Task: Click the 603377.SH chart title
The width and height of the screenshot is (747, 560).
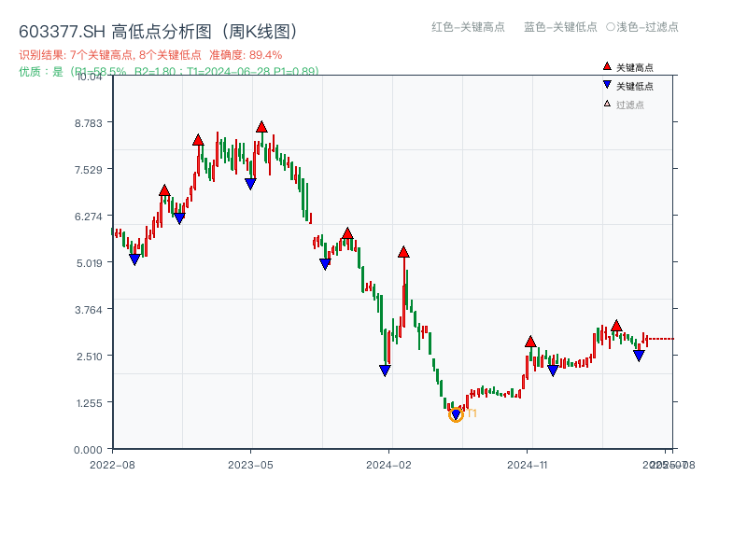Action: (157, 31)
